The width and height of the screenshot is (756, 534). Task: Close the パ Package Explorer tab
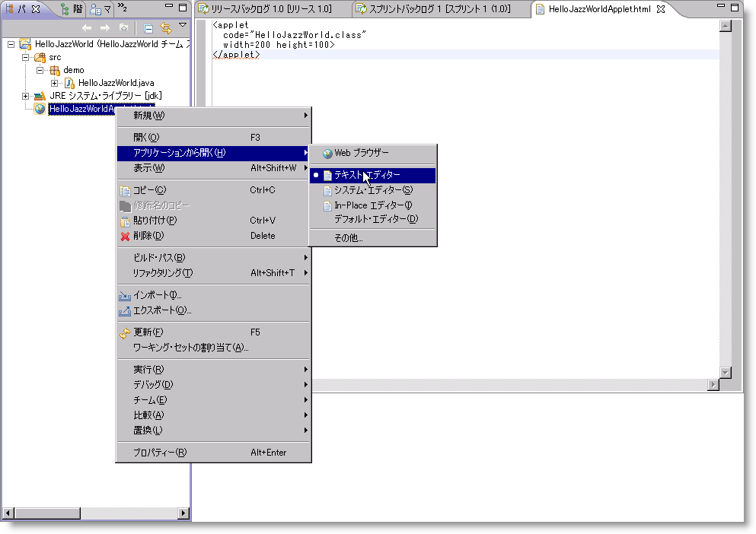pos(36,8)
